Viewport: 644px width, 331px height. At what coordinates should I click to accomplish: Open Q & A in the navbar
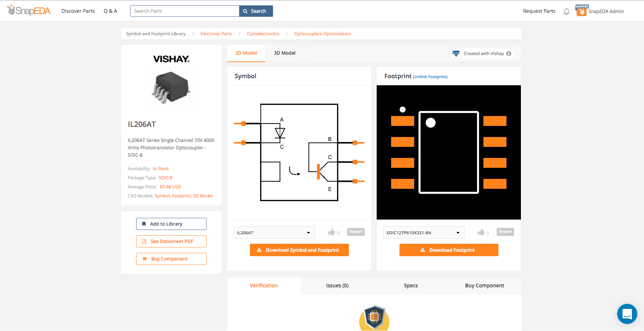(x=110, y=11)
